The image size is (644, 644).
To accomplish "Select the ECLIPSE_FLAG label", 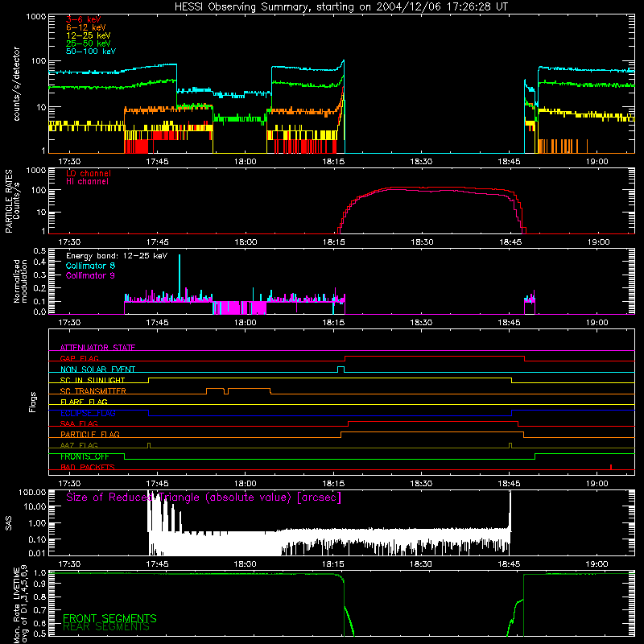I will click(x=88, y=413).
